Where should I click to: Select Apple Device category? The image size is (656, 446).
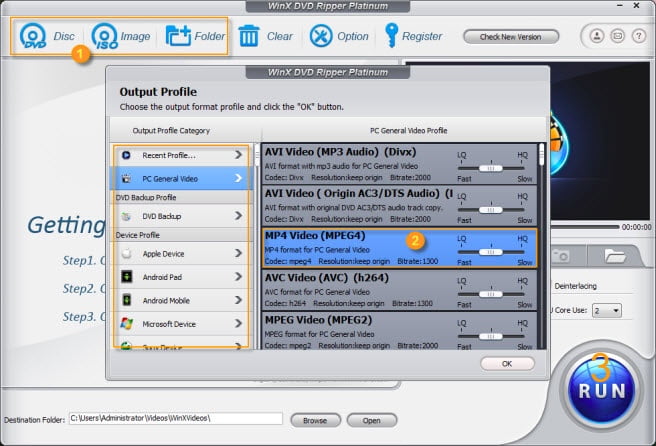182,254
